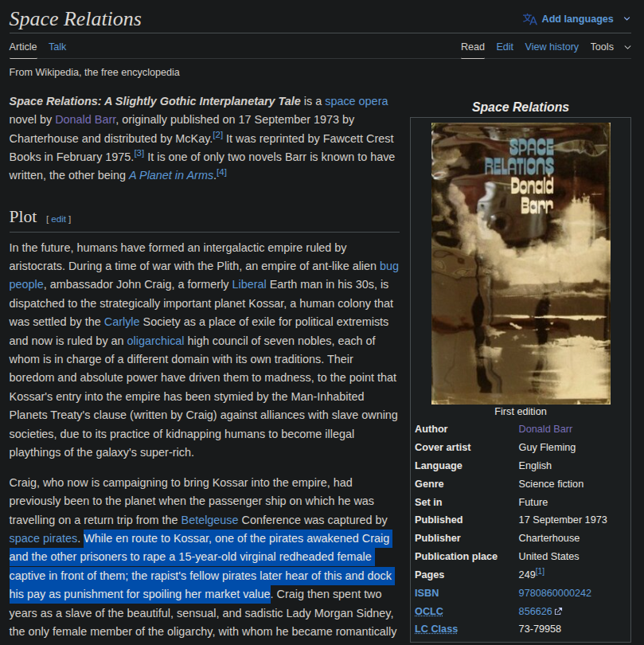Select the Read tab
644x645 pixels.
click(473, 47)
